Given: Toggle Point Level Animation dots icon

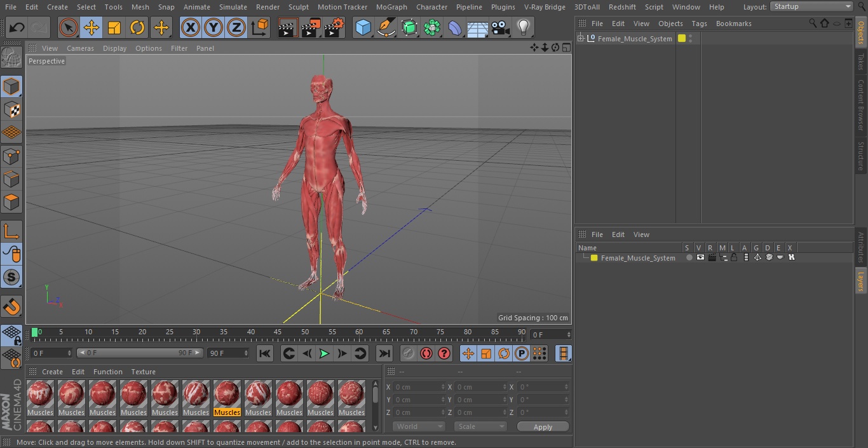Looking at the screenshot, I should pyautogui.click(x=539, y=353).
